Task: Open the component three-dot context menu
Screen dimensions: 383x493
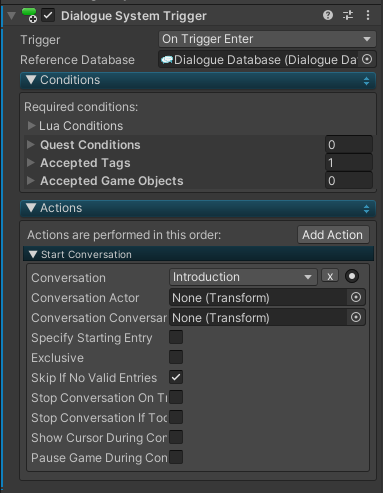Action: 368,15
